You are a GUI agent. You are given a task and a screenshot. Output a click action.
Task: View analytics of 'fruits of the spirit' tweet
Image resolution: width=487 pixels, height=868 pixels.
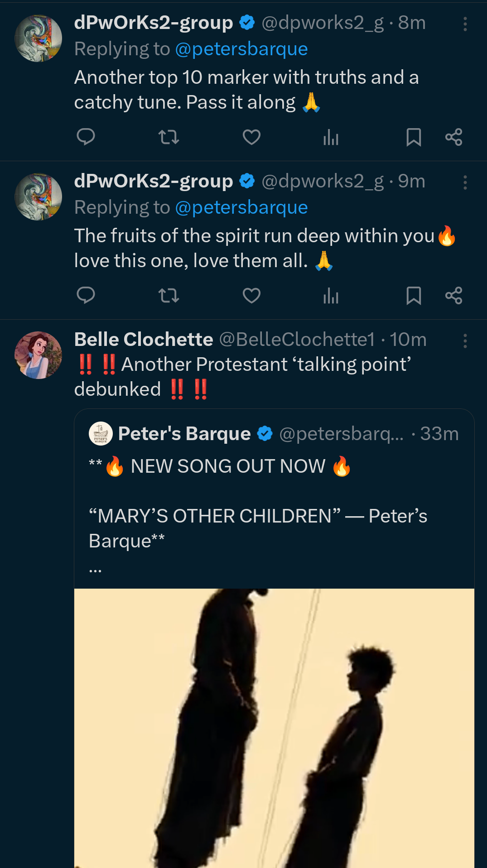[331, 295]
